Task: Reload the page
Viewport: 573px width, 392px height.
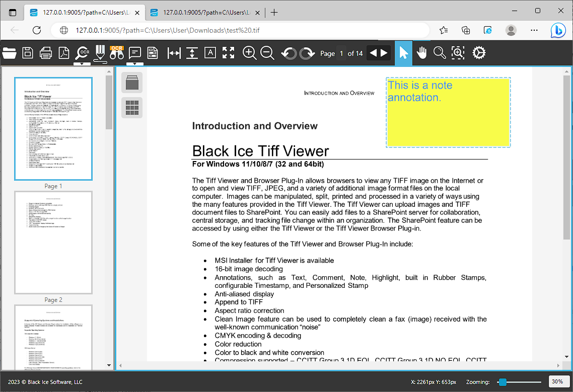Action: coord(37,30)
